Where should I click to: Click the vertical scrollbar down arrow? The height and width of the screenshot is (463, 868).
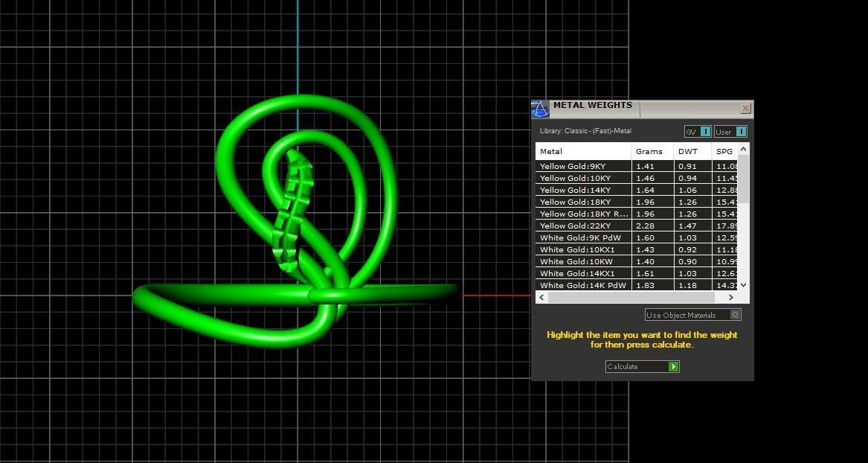pos(744,285)
